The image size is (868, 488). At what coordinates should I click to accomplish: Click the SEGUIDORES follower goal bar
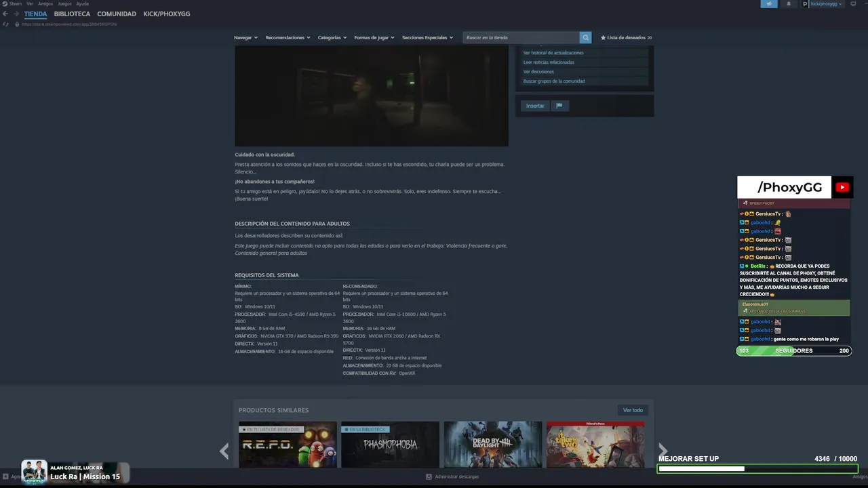[x=794, y=351]
